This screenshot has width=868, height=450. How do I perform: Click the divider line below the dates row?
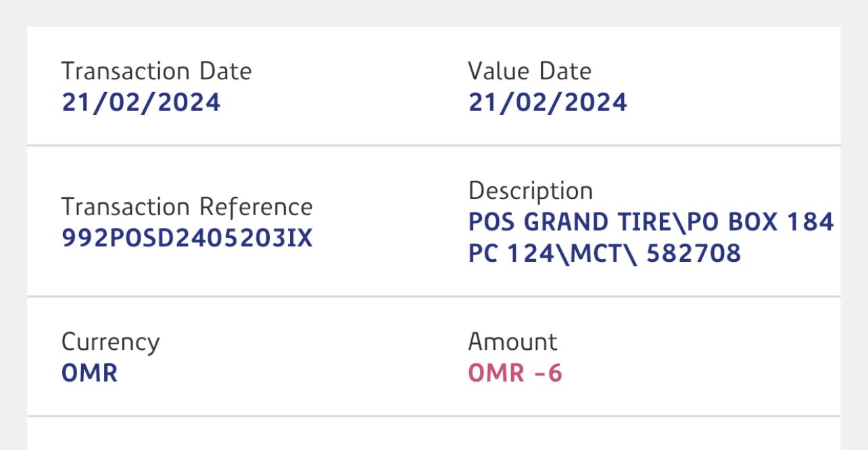coord(433,145)
